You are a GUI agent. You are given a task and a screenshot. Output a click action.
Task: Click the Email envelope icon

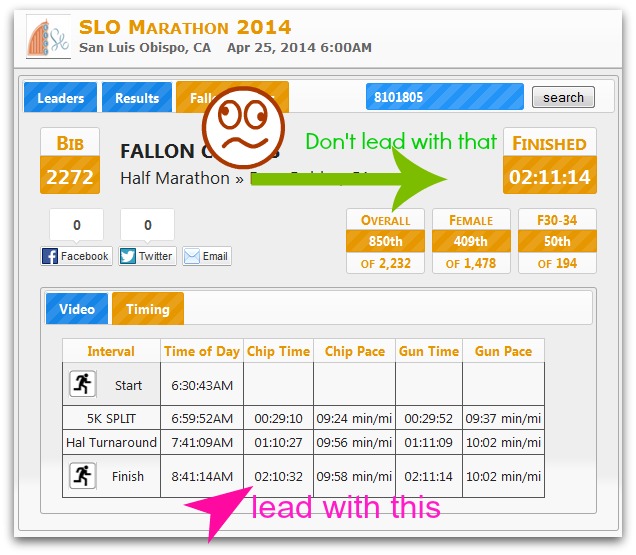192,256
